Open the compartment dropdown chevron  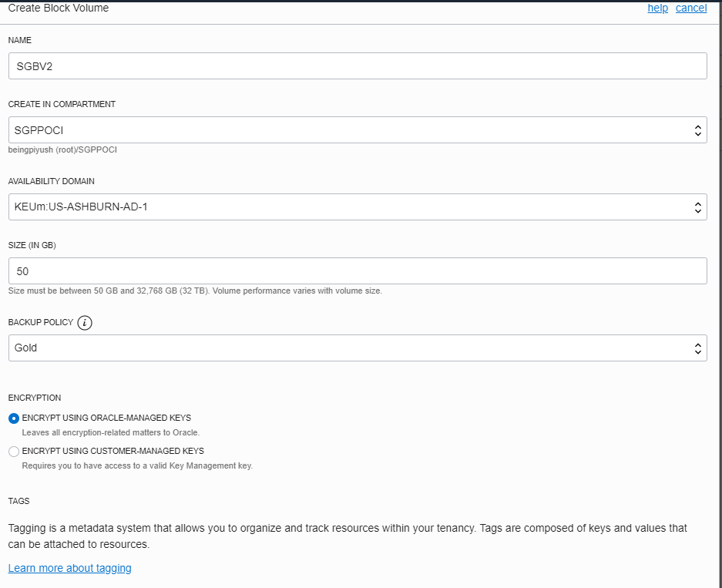point(697,129)
